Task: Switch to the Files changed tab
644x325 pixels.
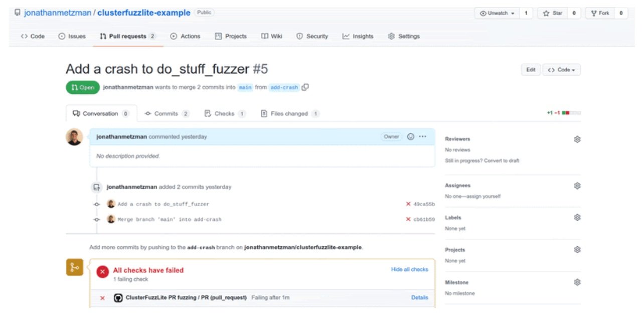Action: pos(289,114)
